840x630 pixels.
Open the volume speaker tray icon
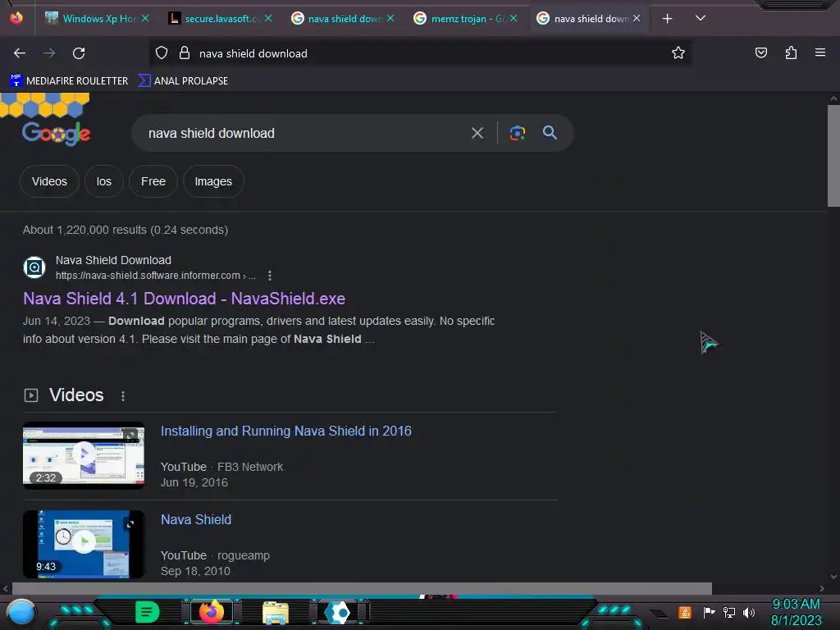(748, 612)
